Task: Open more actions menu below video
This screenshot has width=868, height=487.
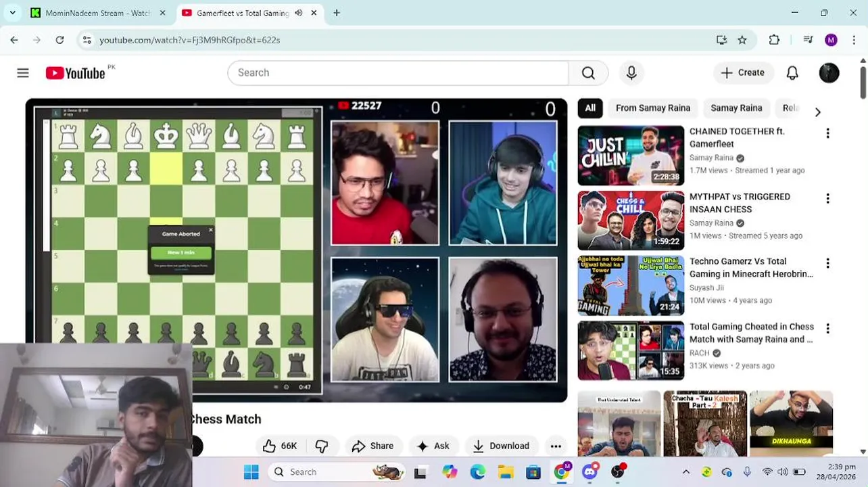Action: point(556,446)
